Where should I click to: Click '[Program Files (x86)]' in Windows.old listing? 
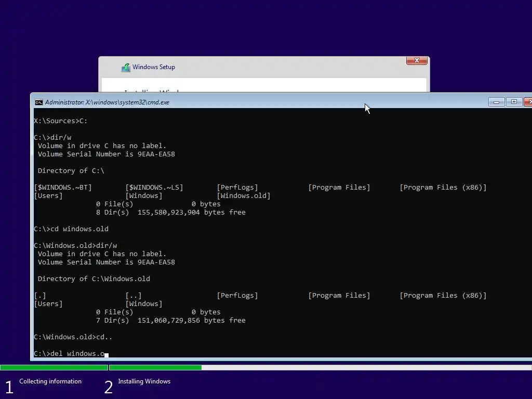pyautogui.click(x=443, y=296)
